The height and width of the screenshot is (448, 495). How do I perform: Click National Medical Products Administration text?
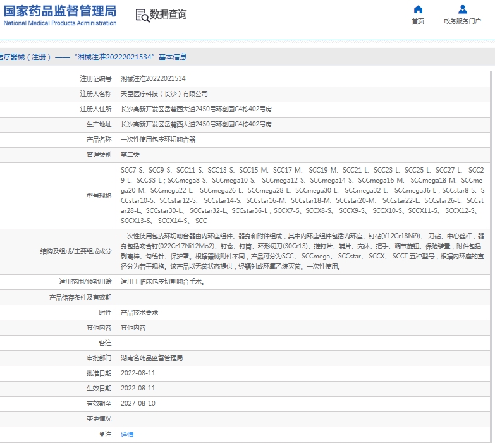pos(60,23)
